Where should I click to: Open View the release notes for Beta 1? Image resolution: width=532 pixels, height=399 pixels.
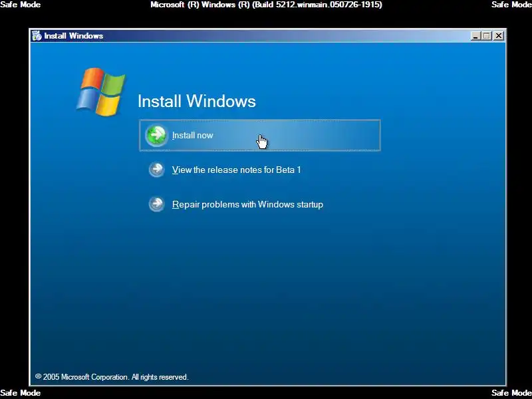[x=237, y=170]
